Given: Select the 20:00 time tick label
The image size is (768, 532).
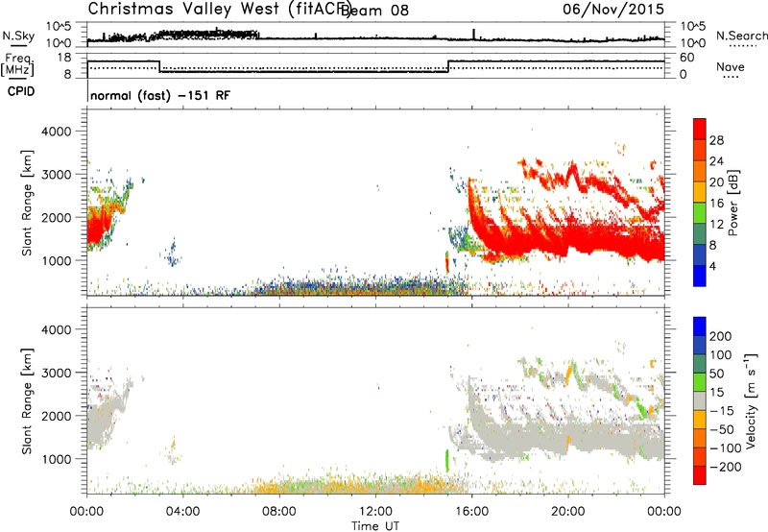Looking at the screenshot, I should [x=567, y=512].
